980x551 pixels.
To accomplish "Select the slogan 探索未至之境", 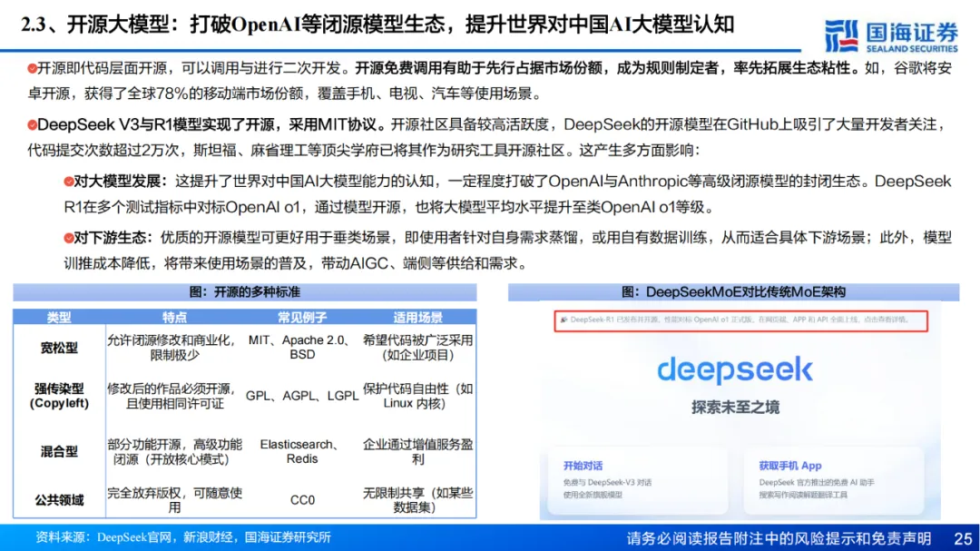I will point(735,408).
